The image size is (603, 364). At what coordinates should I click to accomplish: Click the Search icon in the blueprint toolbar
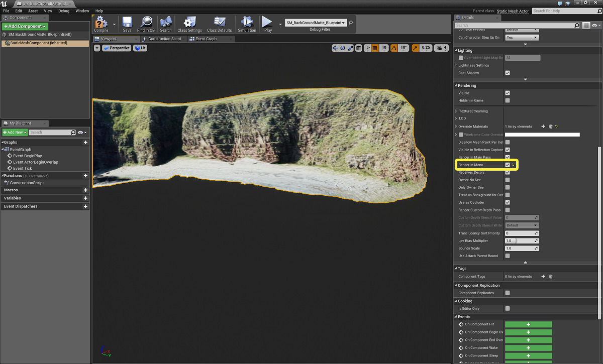coord(166,24)
